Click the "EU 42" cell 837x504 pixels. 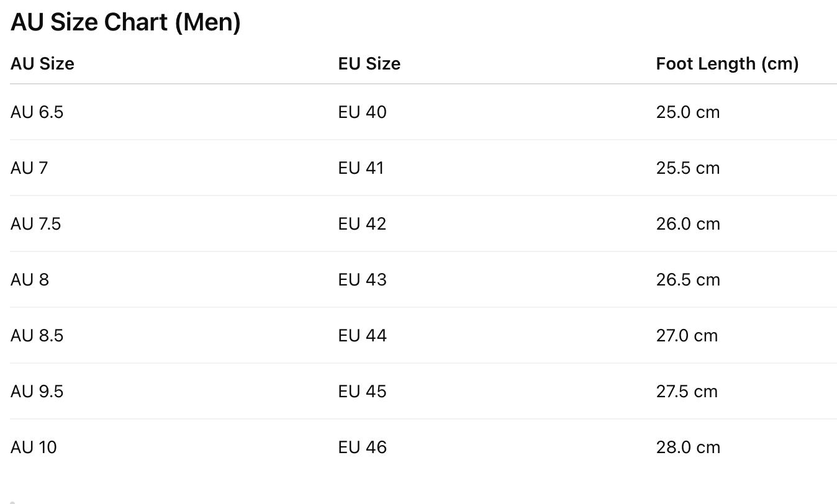point(363,224)
